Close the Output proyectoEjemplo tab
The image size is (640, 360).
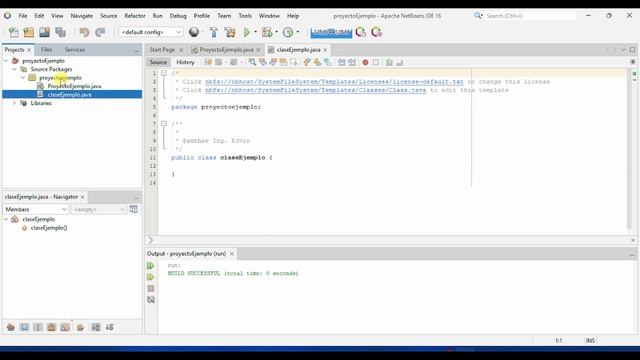click(x=232, y=253)
